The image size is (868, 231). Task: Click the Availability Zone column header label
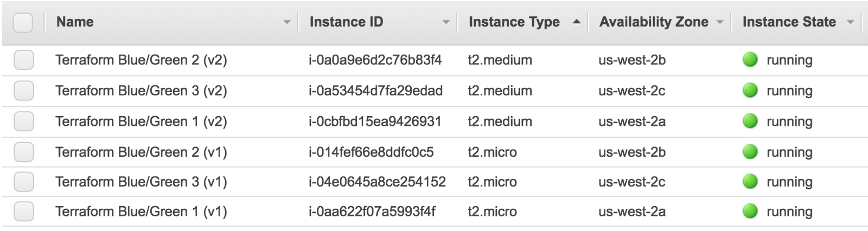[x=653, y=22]
